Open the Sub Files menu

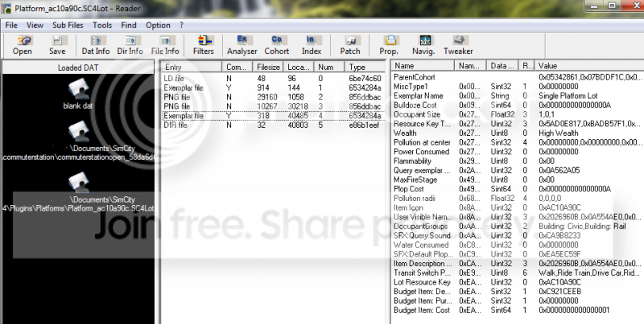(x=68, y=25)
